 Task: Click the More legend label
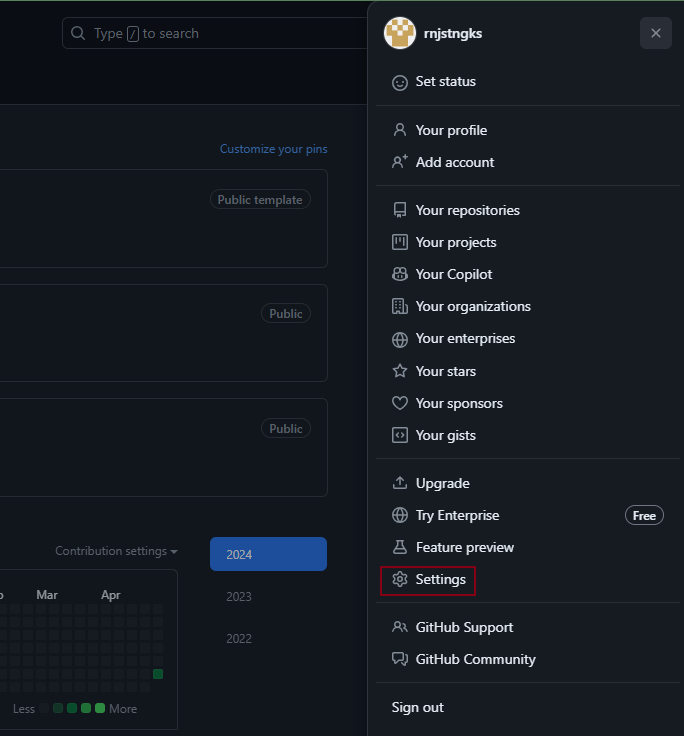pyautogui.click(x=123, y=709)
